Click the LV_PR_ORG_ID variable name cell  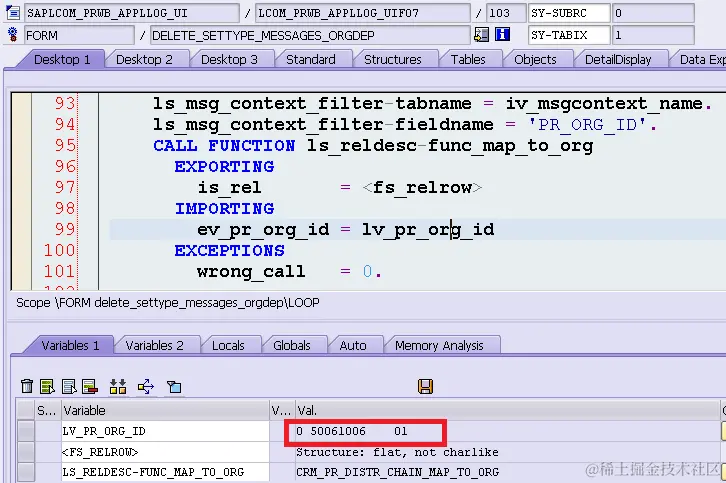click(x=165, y=431)
